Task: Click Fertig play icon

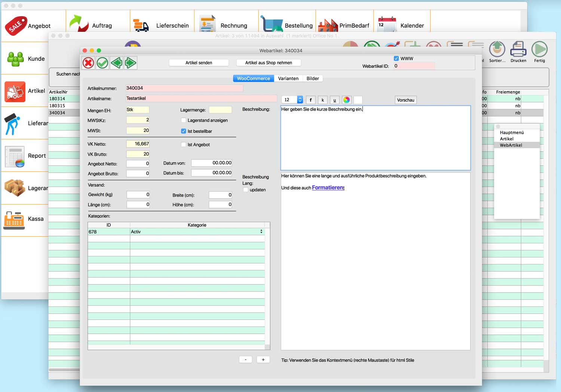Action: (x=539, y=52)
